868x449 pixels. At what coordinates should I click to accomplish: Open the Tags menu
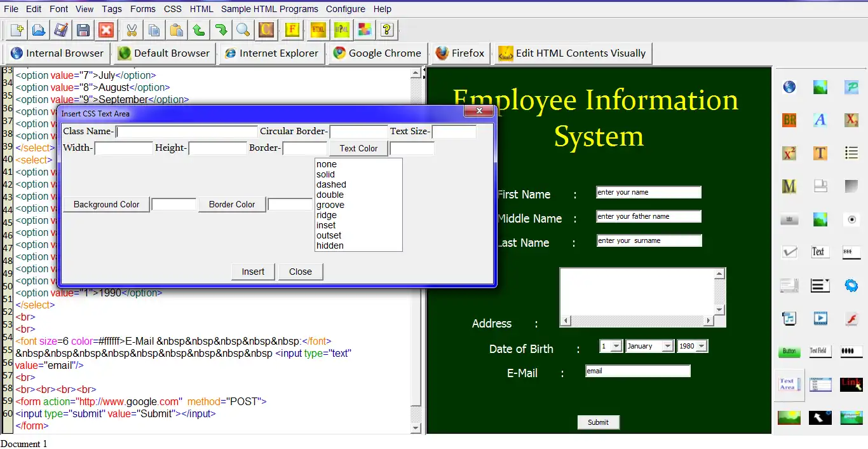[112, 9]
